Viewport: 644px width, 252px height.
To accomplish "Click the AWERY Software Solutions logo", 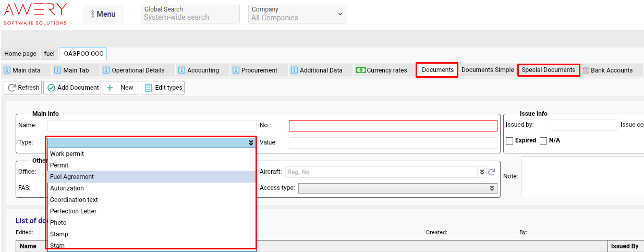I will (x=35, y=14).
